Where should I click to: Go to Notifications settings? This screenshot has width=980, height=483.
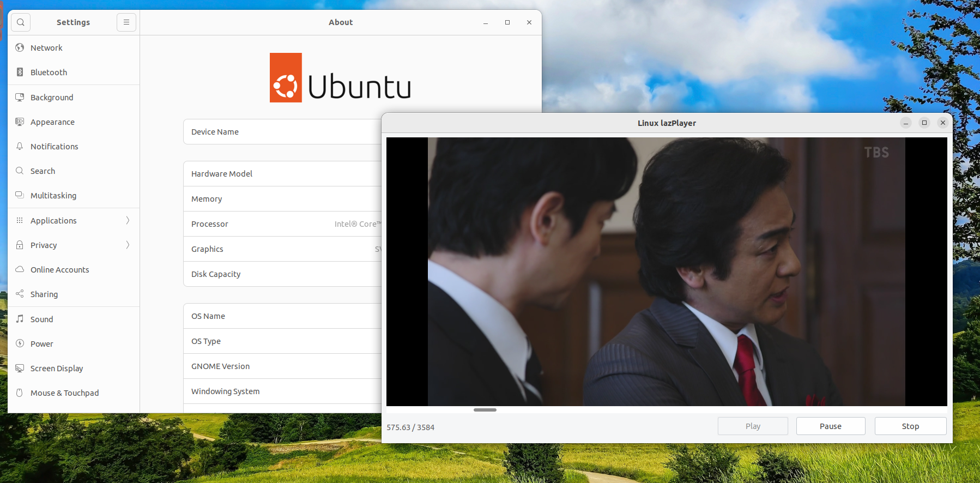point(74,146)
